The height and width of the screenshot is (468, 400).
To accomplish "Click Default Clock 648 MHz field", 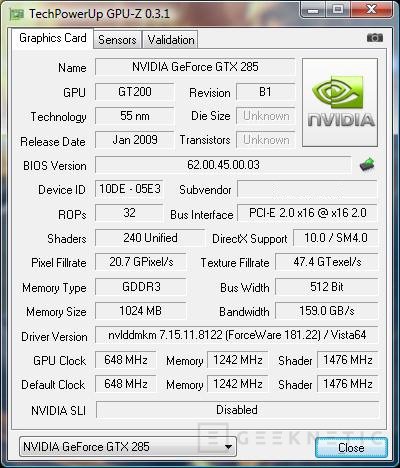I will (x=126, y=384).
